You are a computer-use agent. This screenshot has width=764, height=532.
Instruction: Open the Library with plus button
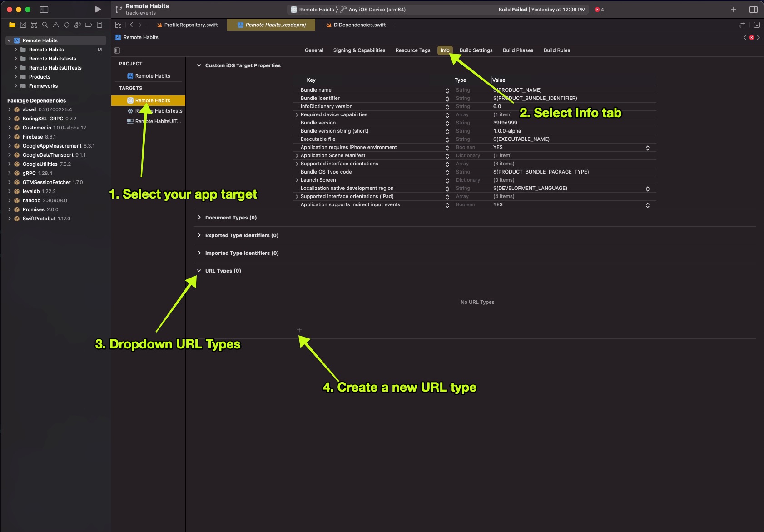[x=734, y=10]
